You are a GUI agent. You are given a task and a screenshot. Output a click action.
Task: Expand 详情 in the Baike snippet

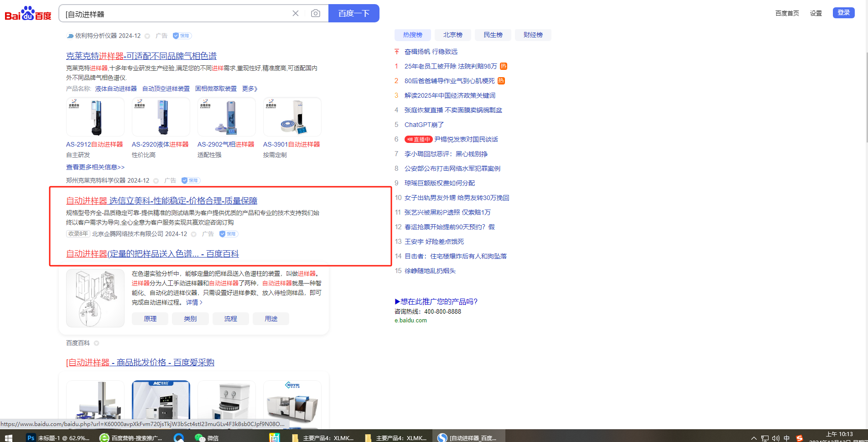coord(194,302)
